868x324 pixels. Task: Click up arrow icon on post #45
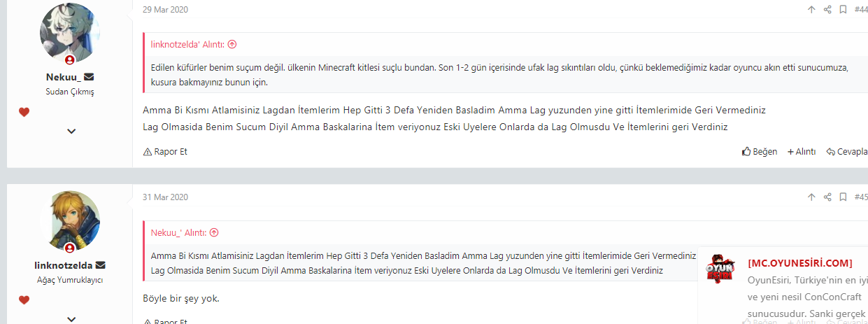point(811,197)
